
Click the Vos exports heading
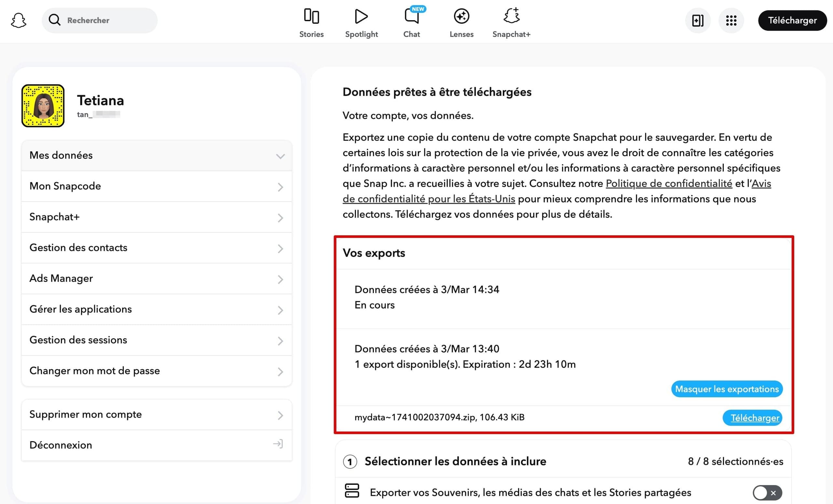coord(374,253)
